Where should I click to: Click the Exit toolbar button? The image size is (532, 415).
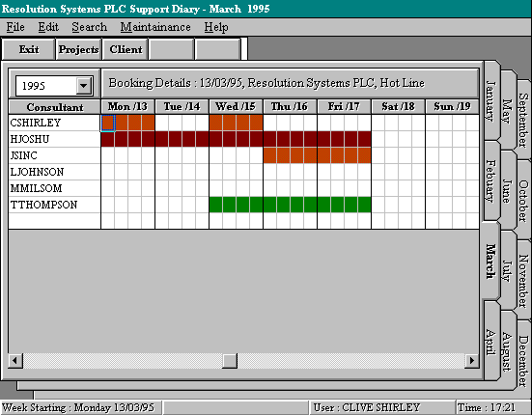click(x=29, y=49)
